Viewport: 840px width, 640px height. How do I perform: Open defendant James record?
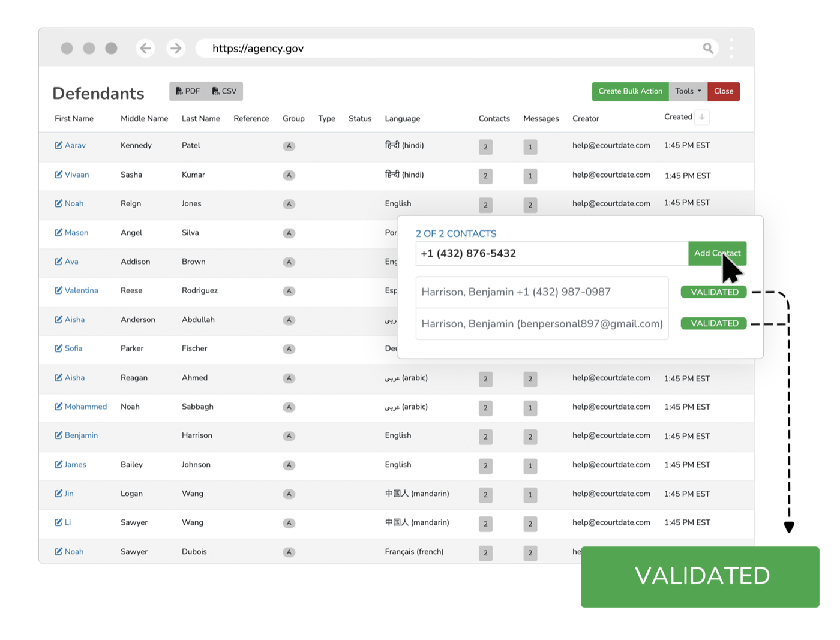pos(75,465)
